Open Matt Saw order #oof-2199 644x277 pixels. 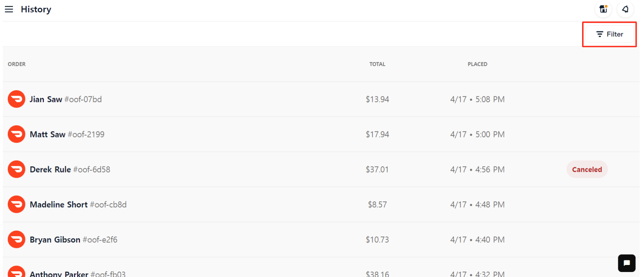321,134
